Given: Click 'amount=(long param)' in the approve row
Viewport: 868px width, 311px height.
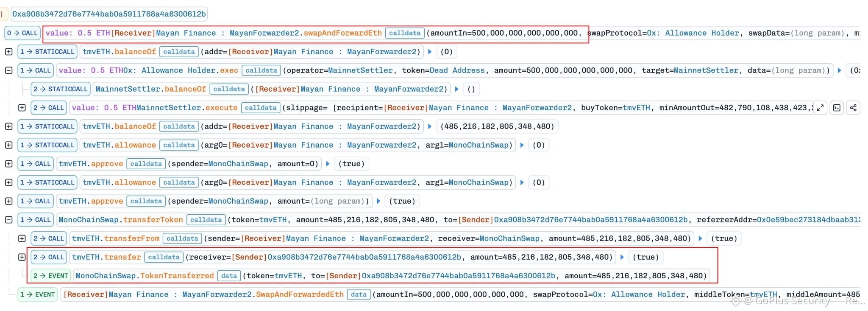Looking at the screenshot, I should [321, 201].
